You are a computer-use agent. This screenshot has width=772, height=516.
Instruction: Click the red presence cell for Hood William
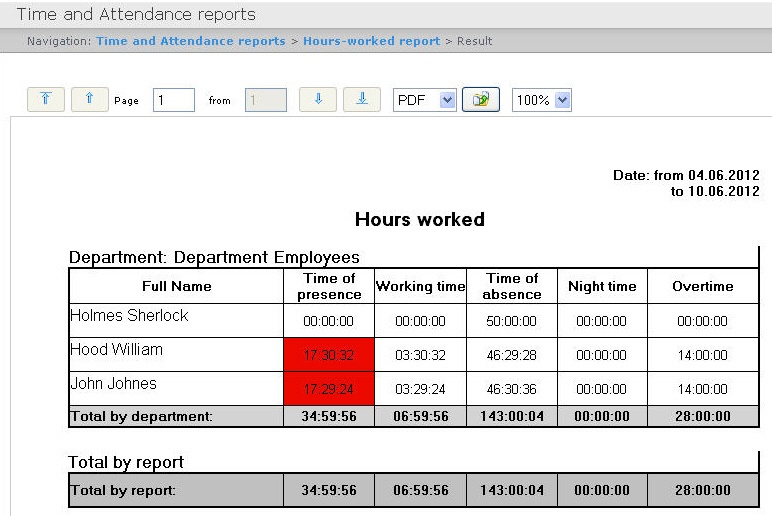pos(329,355)
